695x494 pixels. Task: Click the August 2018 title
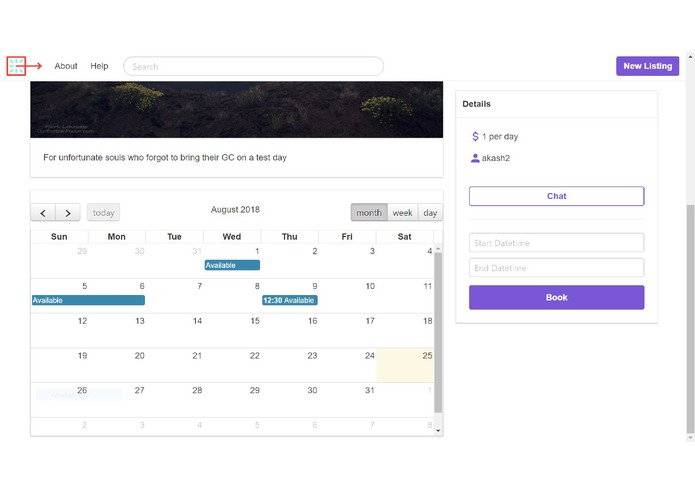(235, 210)
